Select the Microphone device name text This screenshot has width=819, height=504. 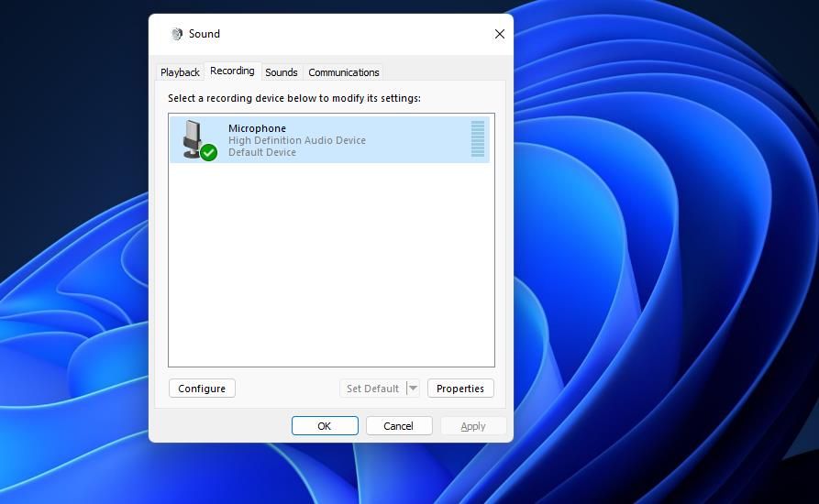coord(257,128)
